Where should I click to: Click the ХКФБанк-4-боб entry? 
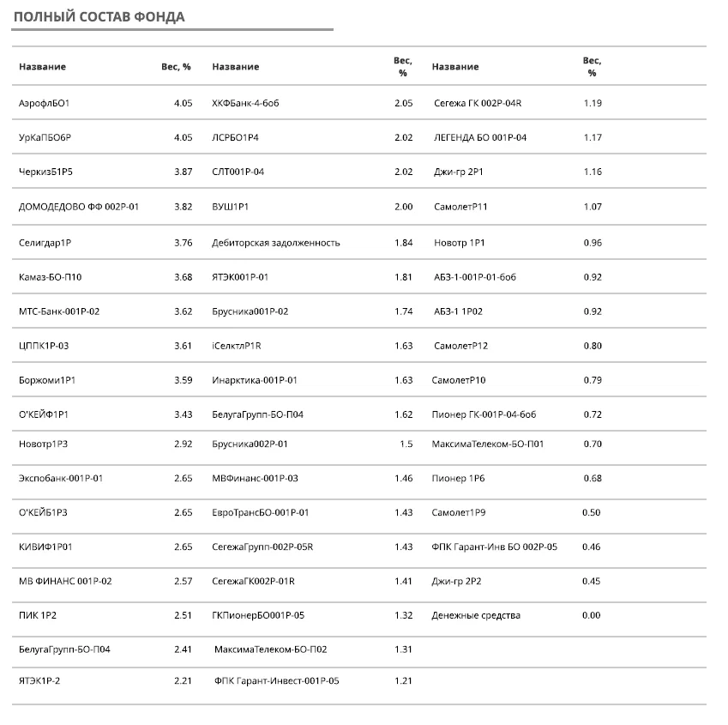(245, 103)
